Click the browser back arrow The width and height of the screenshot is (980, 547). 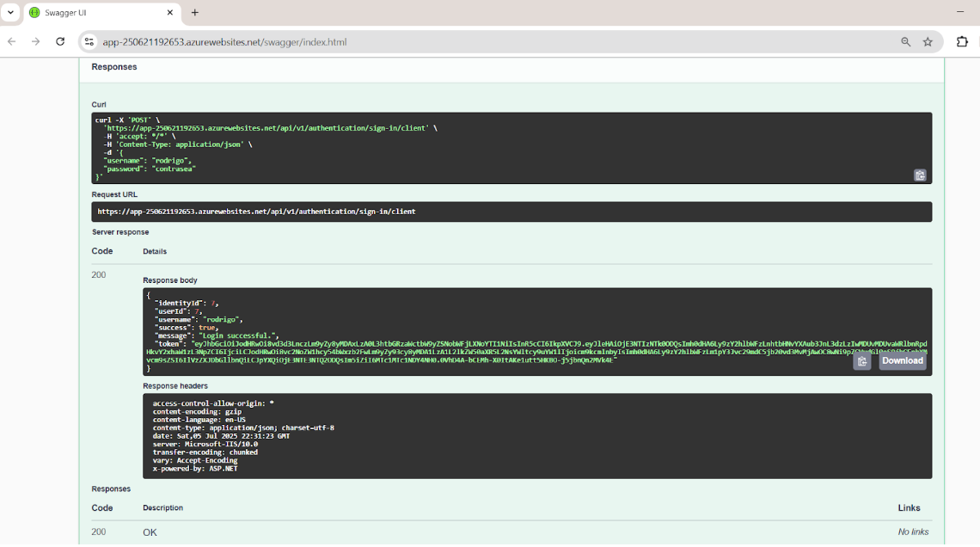(12, 42)
